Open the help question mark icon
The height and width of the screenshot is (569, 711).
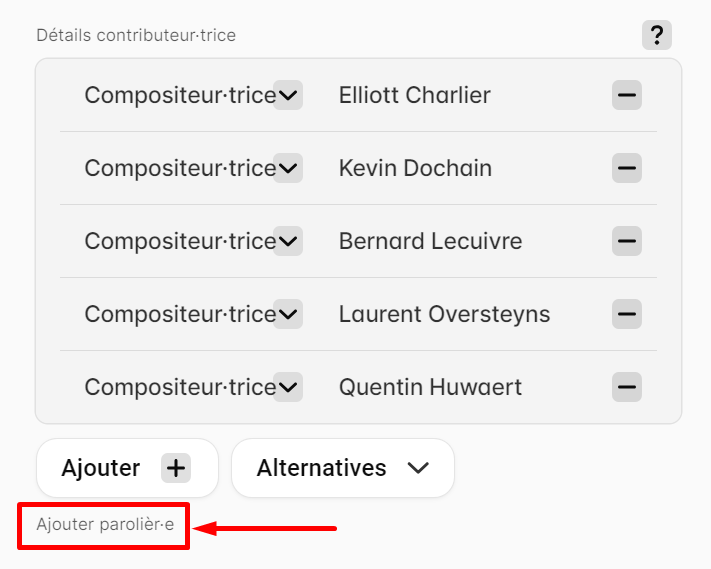(657, 35)
